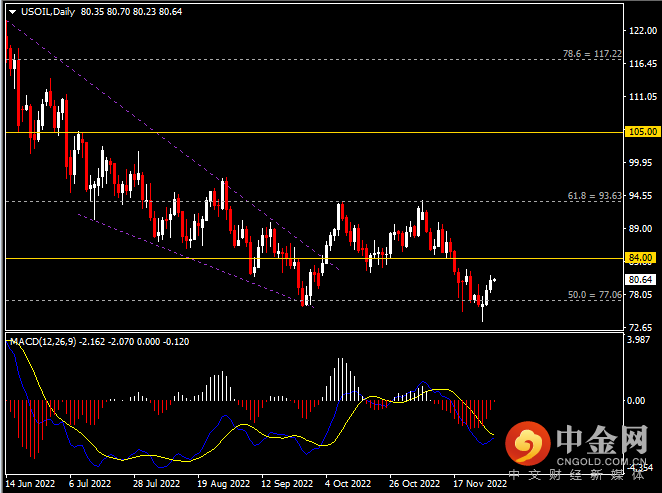662x493 pixels.
Task: Click the 122.00 price axis value
Action: 640,31
